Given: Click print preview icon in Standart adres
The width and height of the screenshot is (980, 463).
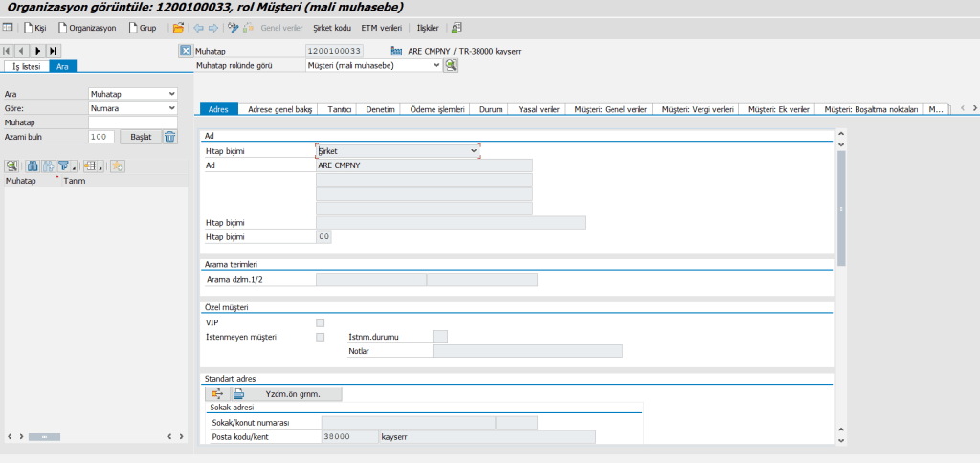Looking at the screenshot, I should coord(238,393).
